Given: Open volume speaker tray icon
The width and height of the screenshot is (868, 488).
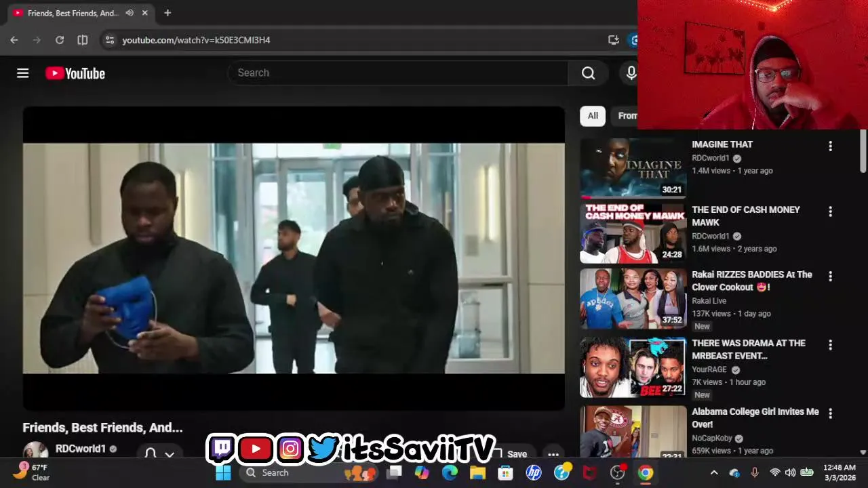Looking at the screenshot, I should [x=790, y=472].
